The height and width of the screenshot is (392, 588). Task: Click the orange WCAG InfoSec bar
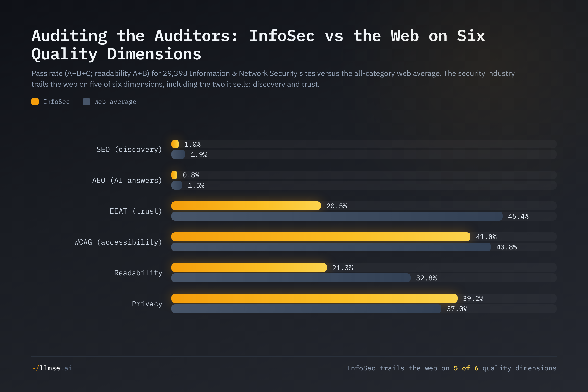321,237
